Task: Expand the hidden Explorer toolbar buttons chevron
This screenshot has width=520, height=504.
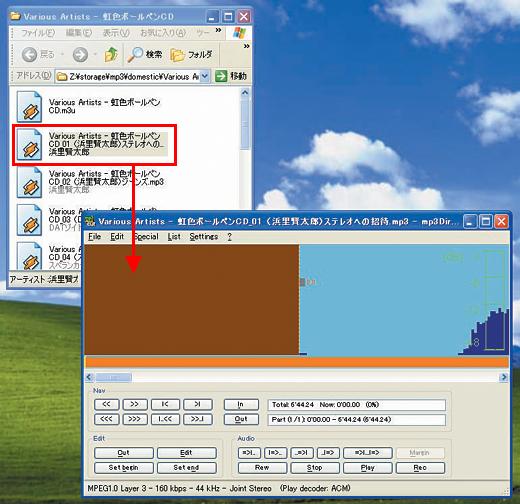Action: point(246,46)
